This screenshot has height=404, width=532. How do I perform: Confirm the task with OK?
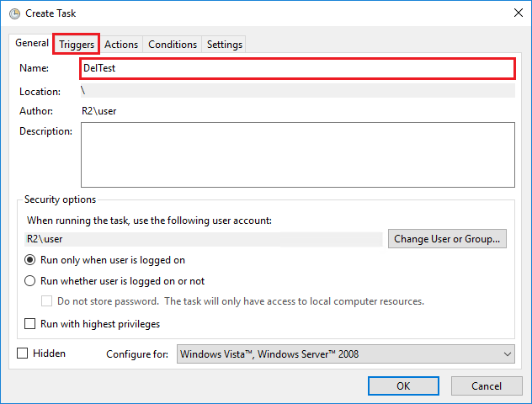[x=403, y=386]
